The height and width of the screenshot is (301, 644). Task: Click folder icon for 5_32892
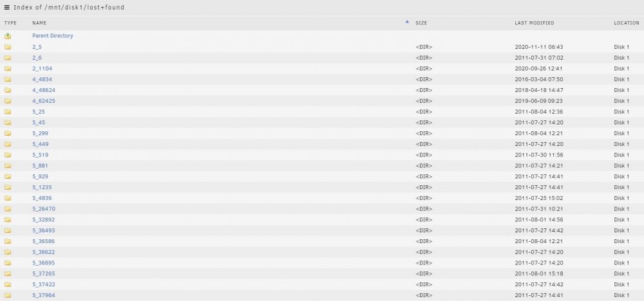(x=8, y=220)
